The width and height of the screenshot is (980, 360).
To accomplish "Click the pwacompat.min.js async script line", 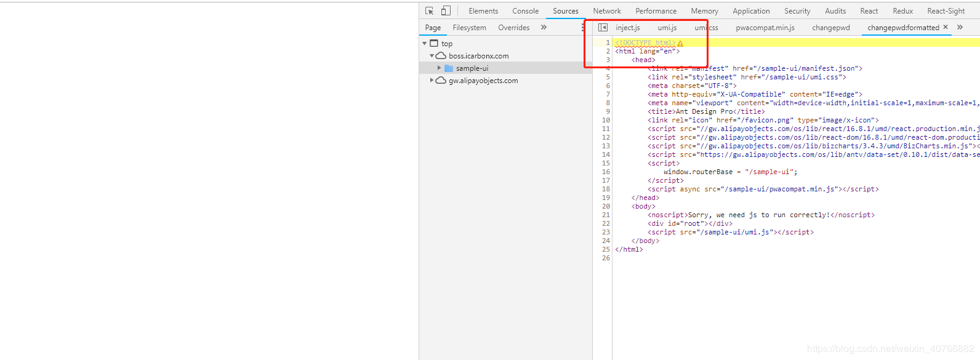I will tap(763, 190).
